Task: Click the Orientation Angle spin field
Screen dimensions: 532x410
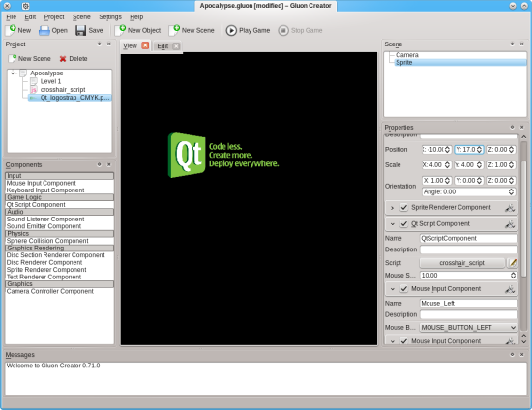Action: 468,191
